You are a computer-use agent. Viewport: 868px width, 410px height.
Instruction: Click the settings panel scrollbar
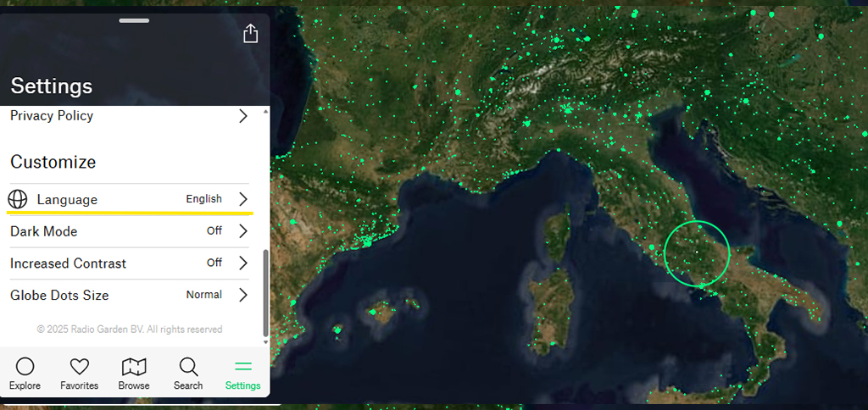(x=266, y=292)
